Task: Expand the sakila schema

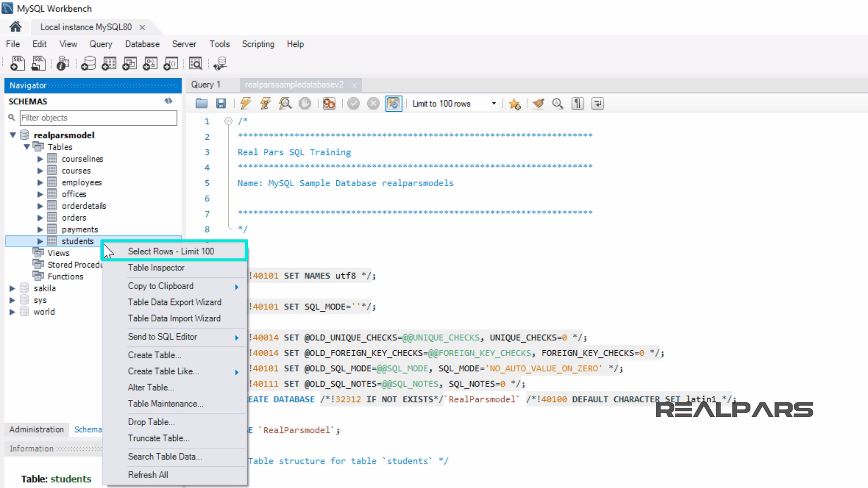Action: click(12, 288)
